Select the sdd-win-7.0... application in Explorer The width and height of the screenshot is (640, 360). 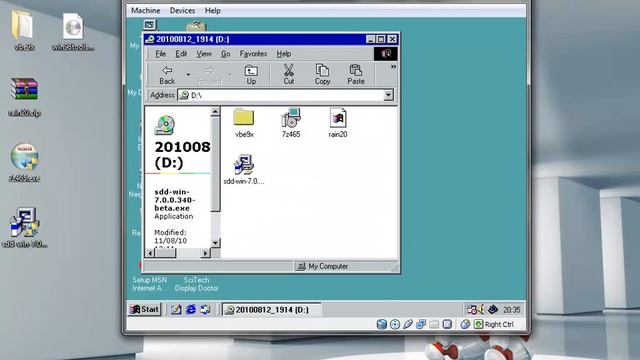pos(244,170)
